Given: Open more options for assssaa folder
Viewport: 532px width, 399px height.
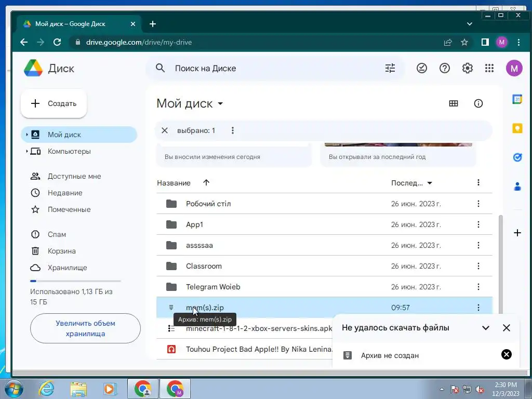Looking at the screenshot, I should coord(478,245).
